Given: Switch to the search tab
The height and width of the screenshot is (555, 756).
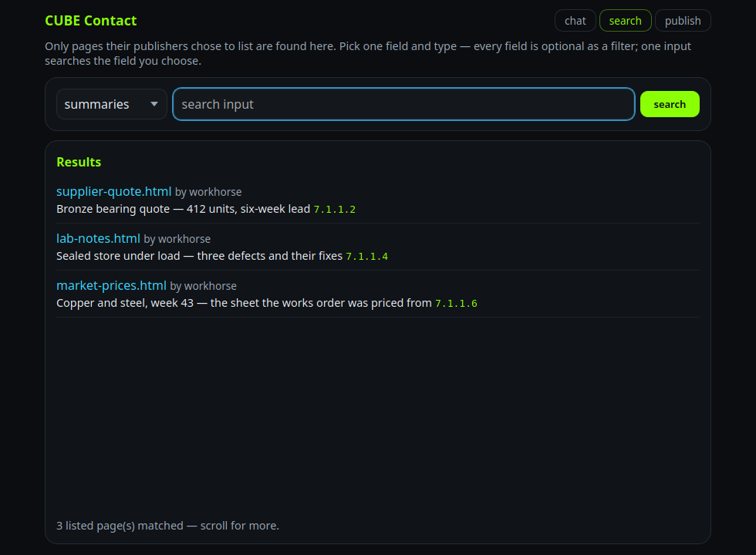Looking at the screenshot, I should [626, 21].
